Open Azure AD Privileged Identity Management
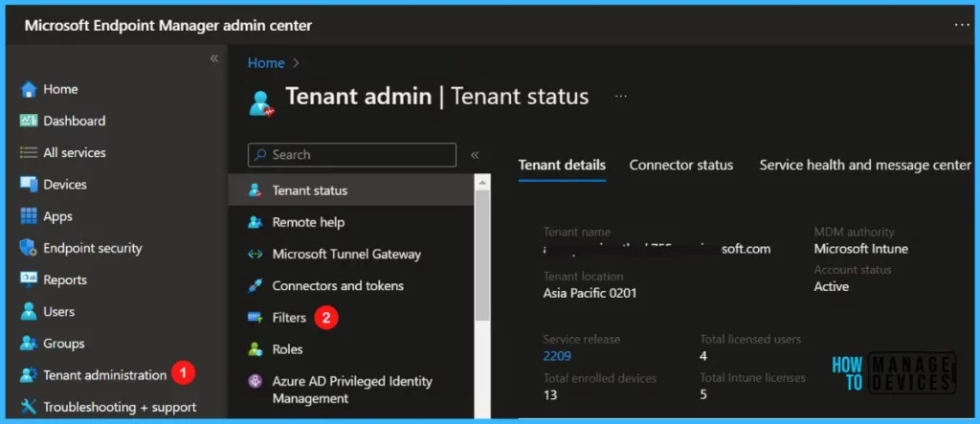Screen dimensions: 980x424 coord(352,390)
